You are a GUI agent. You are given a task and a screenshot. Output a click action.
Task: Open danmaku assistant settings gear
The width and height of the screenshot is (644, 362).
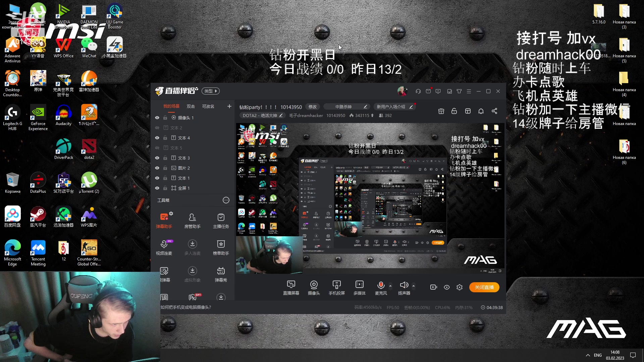click(x=171, y=214)
